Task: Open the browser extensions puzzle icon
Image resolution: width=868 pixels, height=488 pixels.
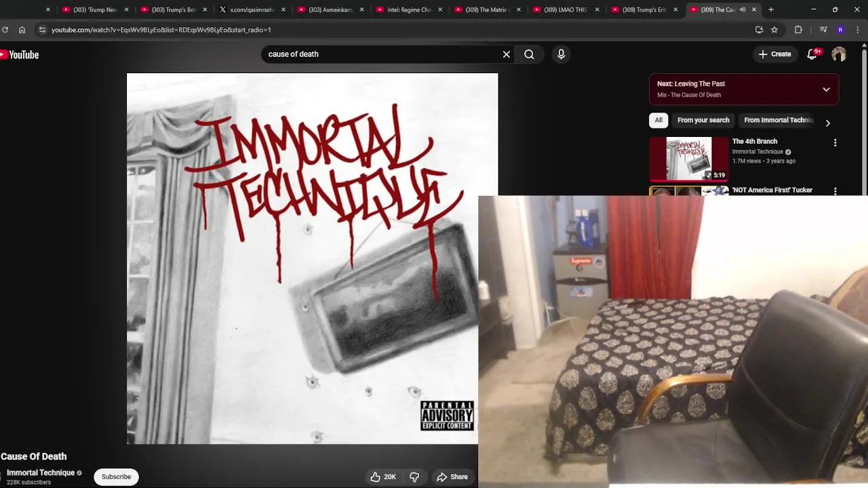Action: coord(798,30)
